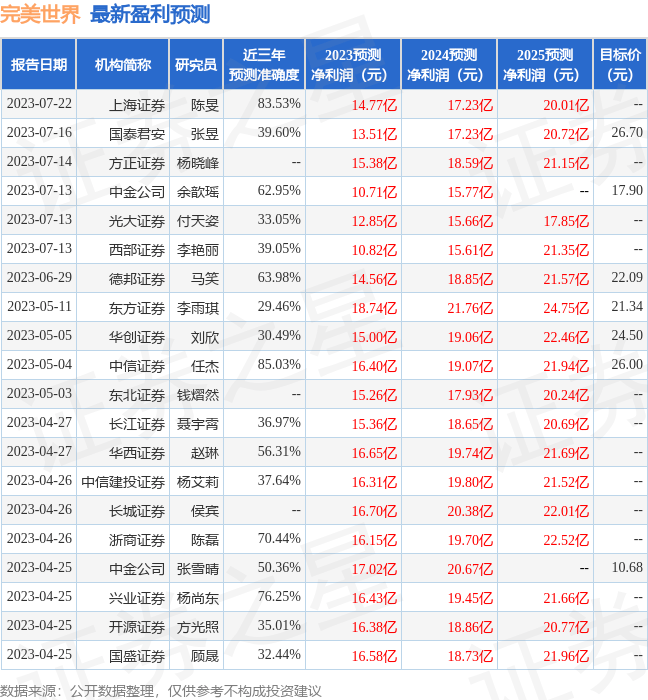Click institution 西部证券
The width and height of the screenshot is (648, 700).
point(137,250)
